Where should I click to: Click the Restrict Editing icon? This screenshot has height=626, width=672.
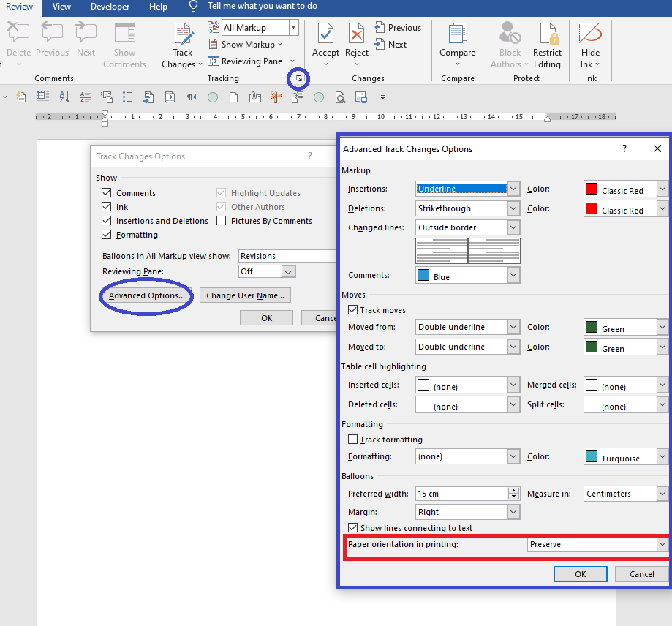coord(548,34)
